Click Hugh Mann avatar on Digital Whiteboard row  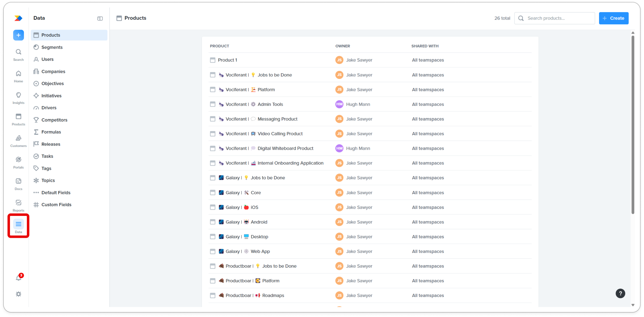point(339,148)
